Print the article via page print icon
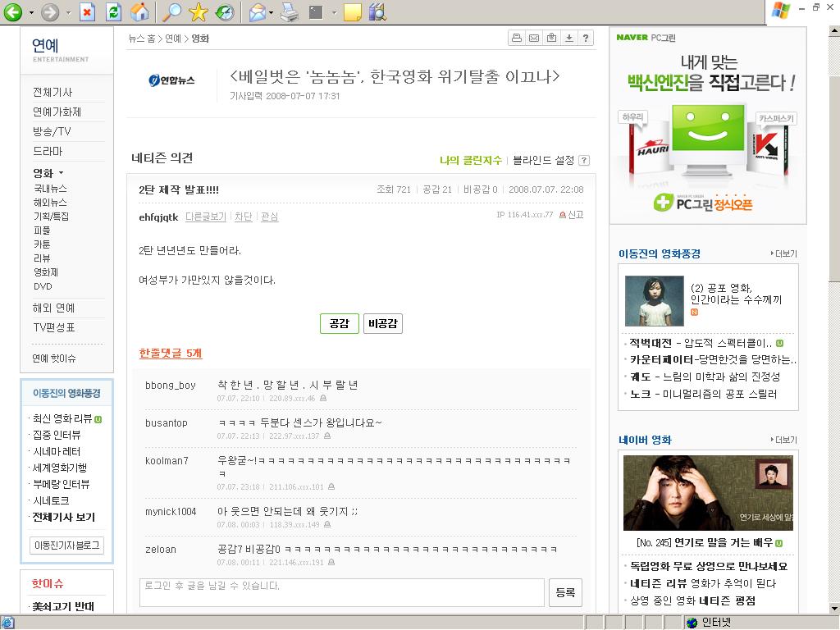Viewport: 840px width, 630px height. tap(517, 38)
